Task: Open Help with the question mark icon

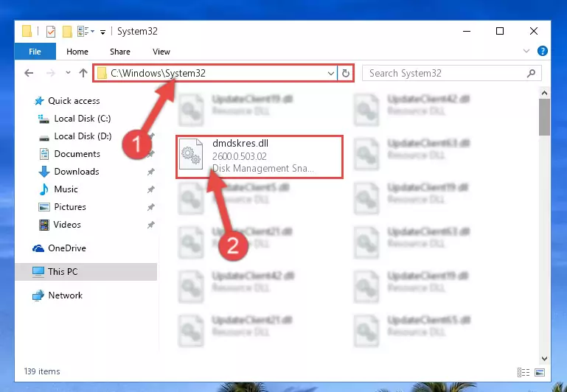Action: pos(542,51)
